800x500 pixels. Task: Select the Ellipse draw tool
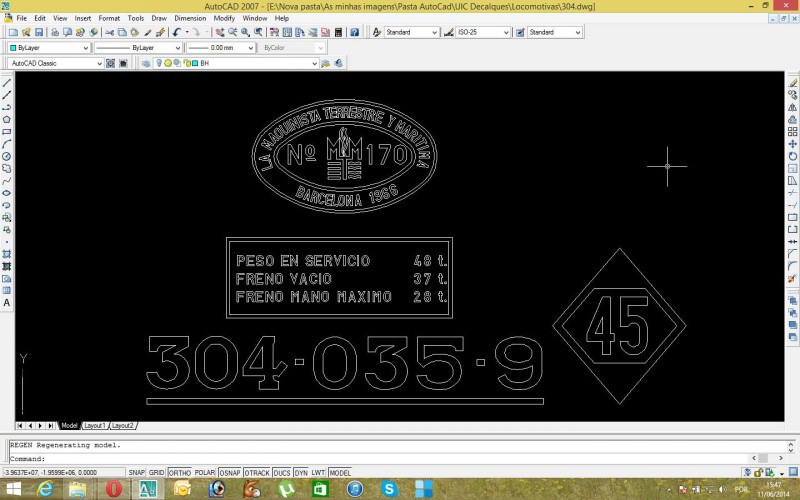7,193
